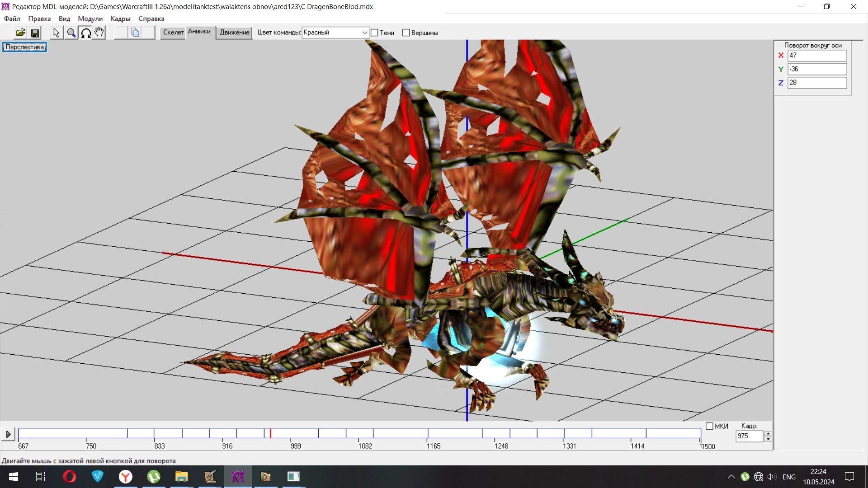This screenshot has width=868, height=488.
Task: Click the red current-frame marker on timeline
Action: pyautogui.click(x=270, y=433)
